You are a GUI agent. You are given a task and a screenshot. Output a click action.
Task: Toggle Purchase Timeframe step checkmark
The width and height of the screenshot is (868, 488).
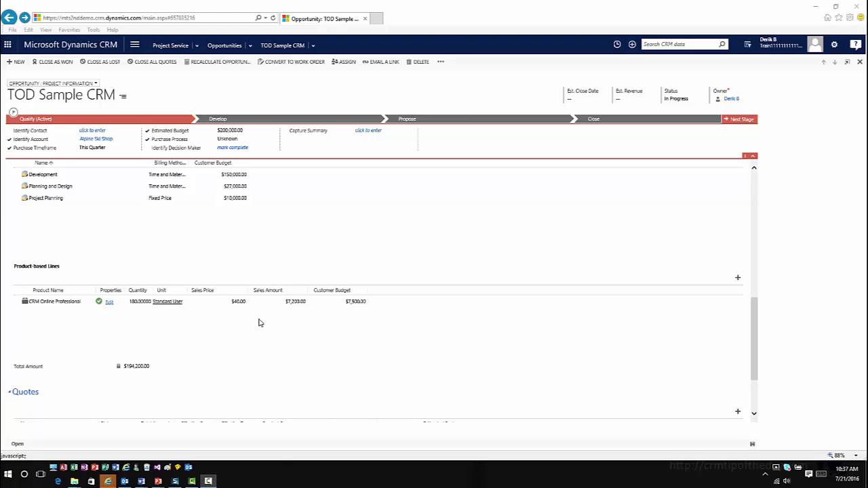(x=9, y=148)
